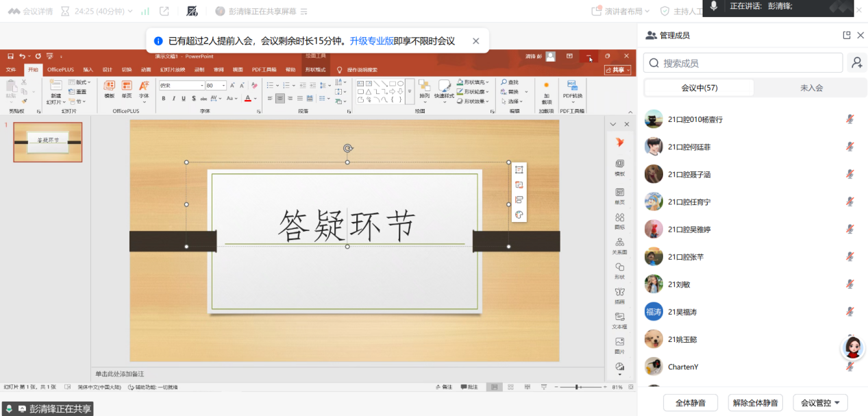Click the 文本框 icon in the sidebar
Viewport: 868px width, 416px height.
coord(619,319)
